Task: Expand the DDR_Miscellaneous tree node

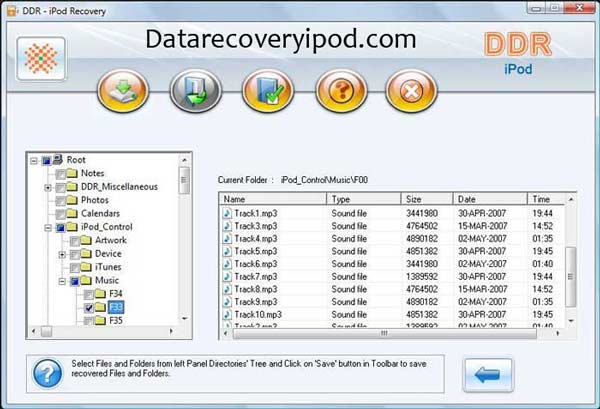Action: tap(48, 187)
